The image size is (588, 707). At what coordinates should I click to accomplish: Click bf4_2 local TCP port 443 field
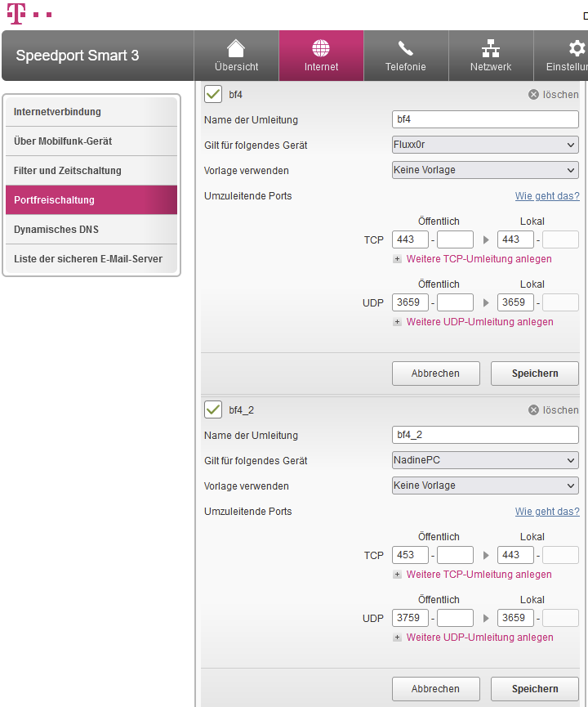515,555
